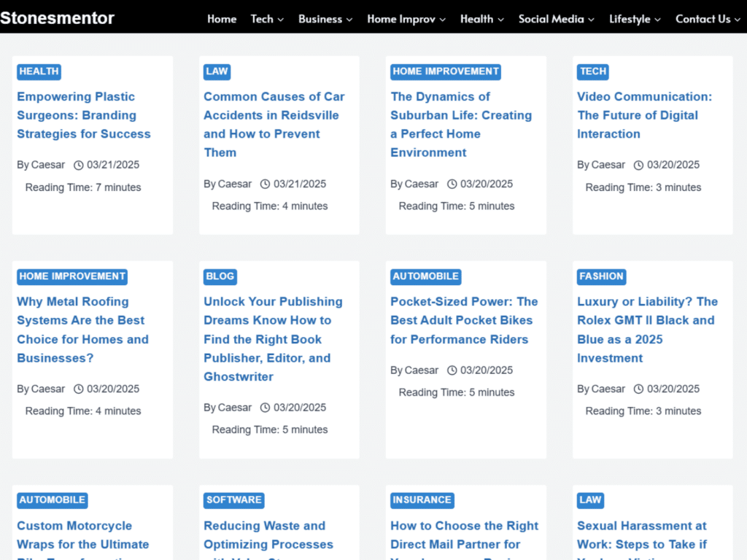
Task: Click the HEALTH category badge
Action: coord(39,71)
